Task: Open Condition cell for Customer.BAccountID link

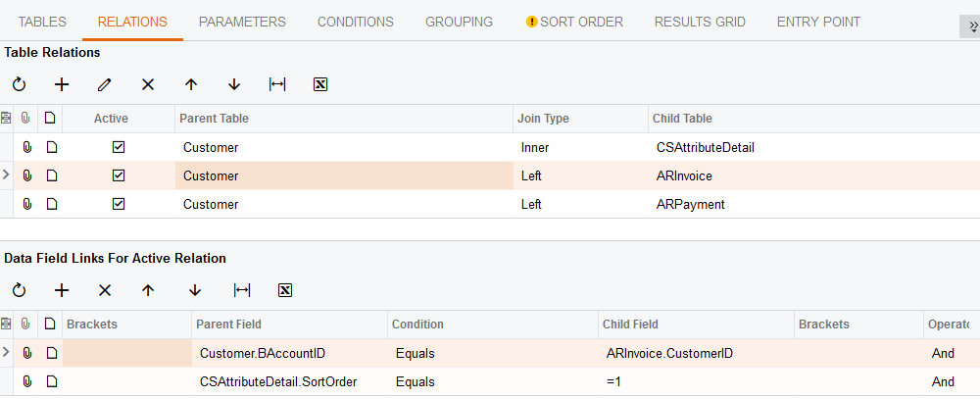Action: (x=492, y=354)
